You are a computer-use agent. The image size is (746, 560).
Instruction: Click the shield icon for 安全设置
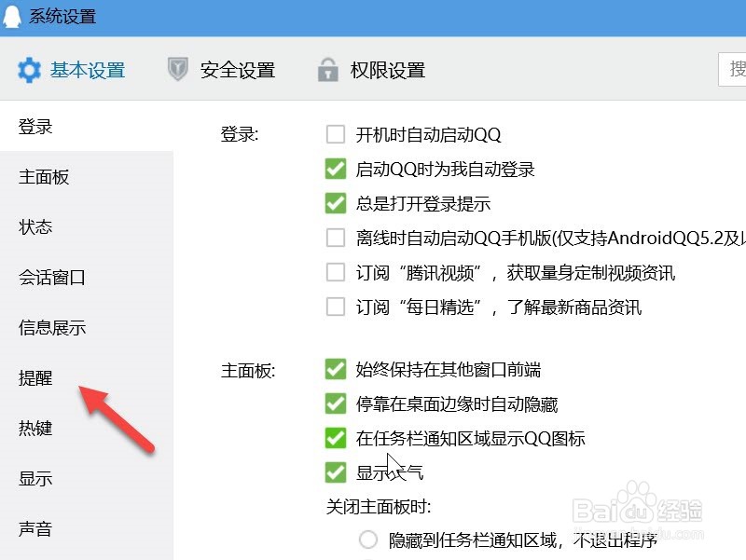tap(178, 69)
